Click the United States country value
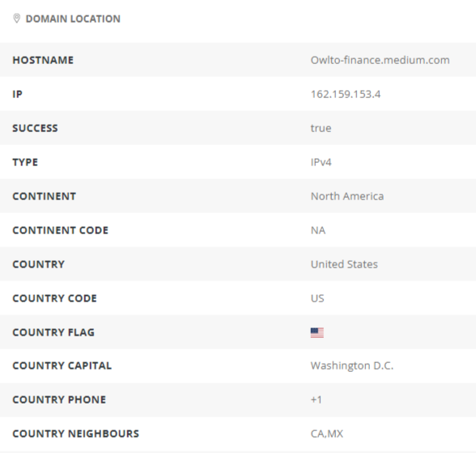Image resolution: width=476 pixels, height=453 pixels. (344, 264)
